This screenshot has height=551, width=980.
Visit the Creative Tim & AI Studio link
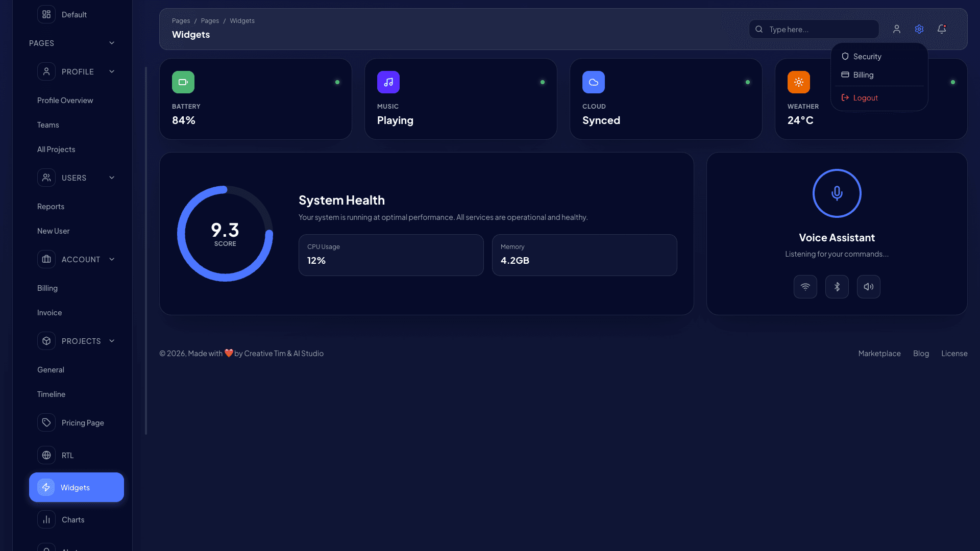(x=284, y=353)
